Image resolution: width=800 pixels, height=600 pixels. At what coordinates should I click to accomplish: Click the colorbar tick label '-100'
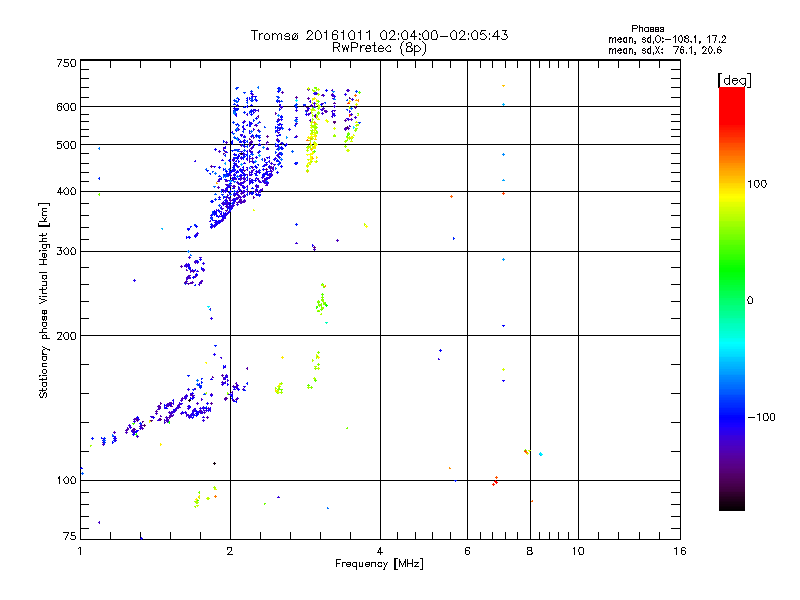[x=761, y=417]
